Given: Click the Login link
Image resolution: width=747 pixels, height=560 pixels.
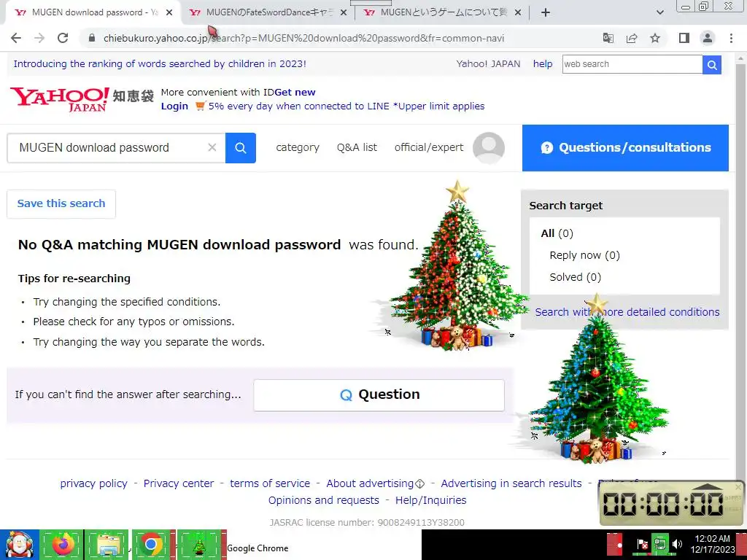Looking at the screenshot, I should click(174, 106).
